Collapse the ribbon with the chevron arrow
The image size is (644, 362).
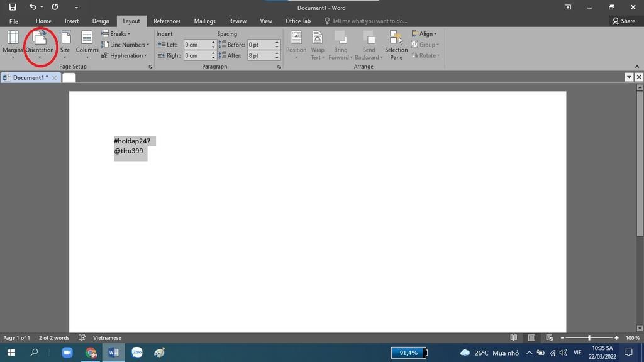tap(637, 67)
